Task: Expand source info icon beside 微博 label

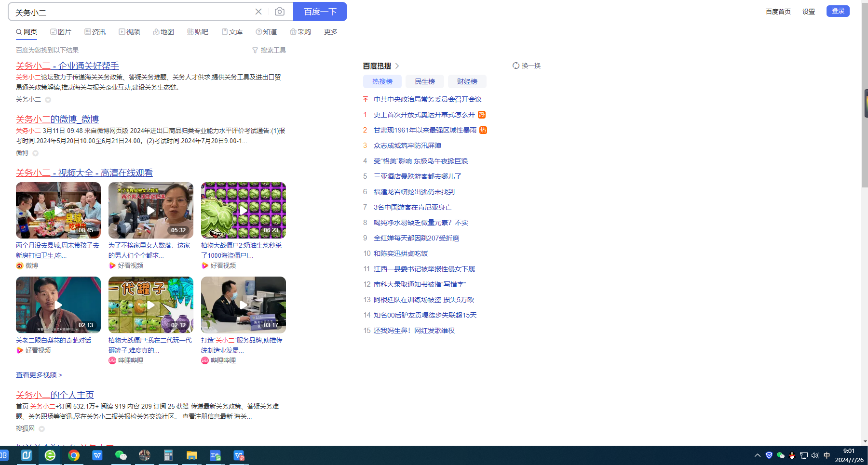Action: click(x=35, y=153)
